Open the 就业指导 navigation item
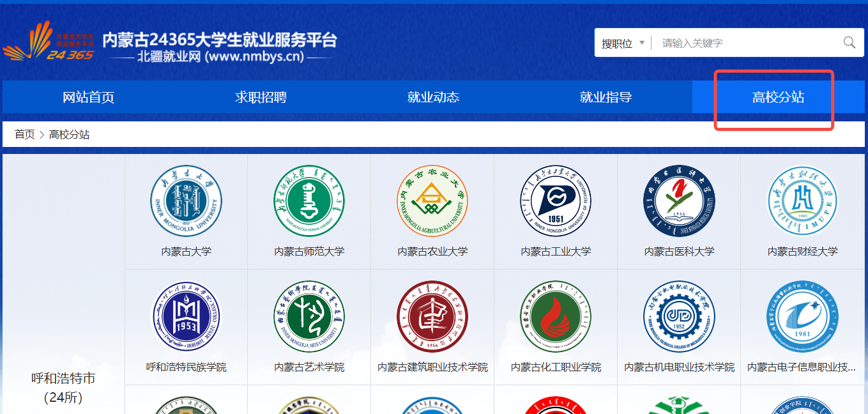 pyautogui.click(x=605, y=97)
